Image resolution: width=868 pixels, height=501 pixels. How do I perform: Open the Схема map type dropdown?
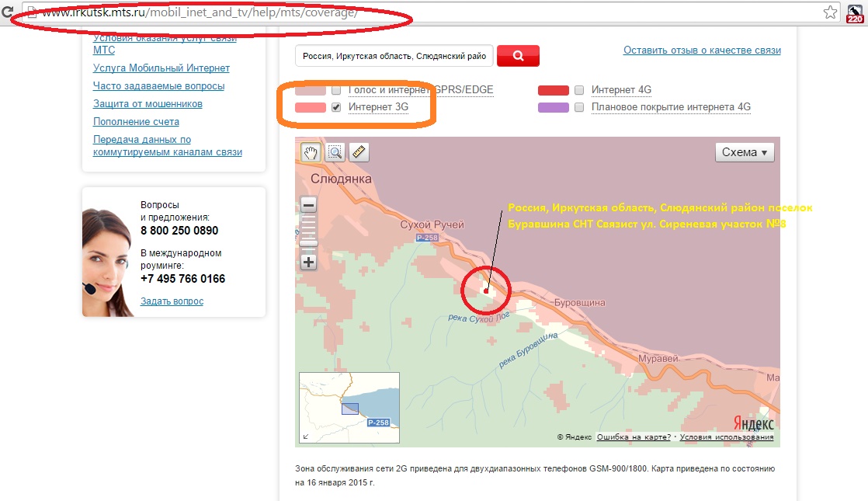(745, 152)
